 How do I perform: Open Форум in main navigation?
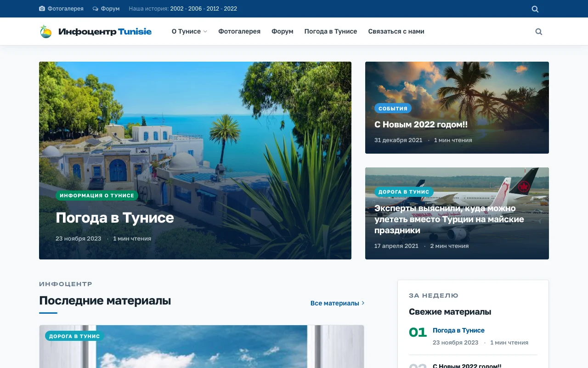283,31
